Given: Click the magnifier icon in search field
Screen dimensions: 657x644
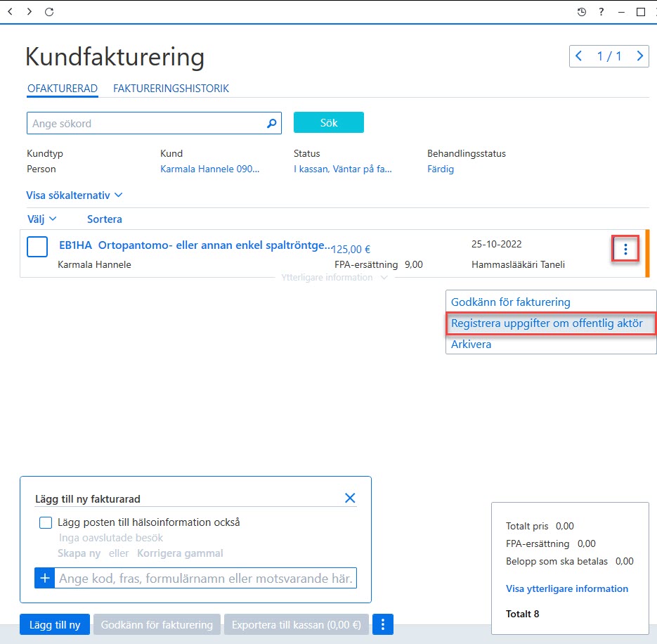Looking at the screenshot, I should 272,123.
